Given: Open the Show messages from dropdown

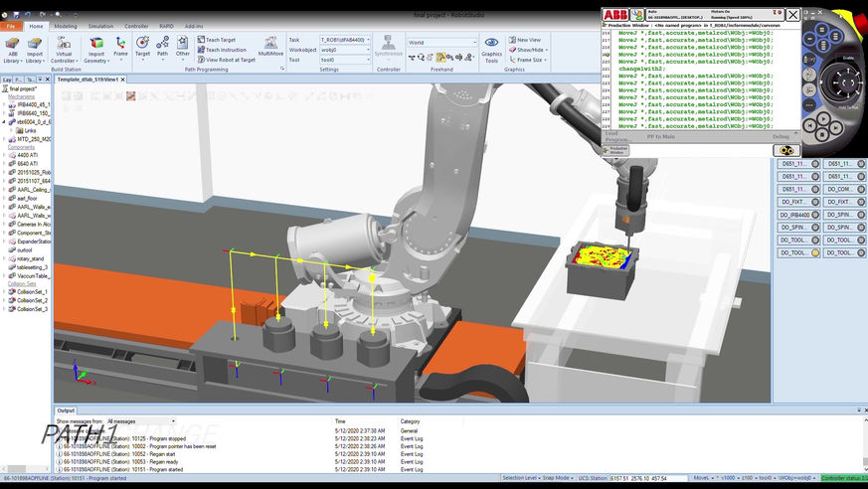Looking at the screenshot, I should [x=140, y=421].
